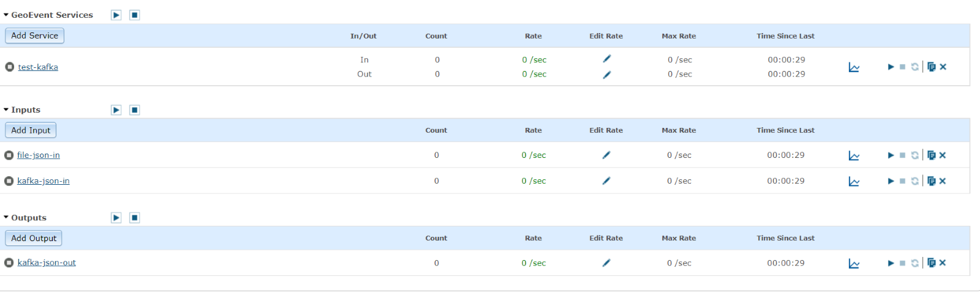Collapse the Inputs section
The width and height of the screenshot is (980, 298).
coord(6,110)
